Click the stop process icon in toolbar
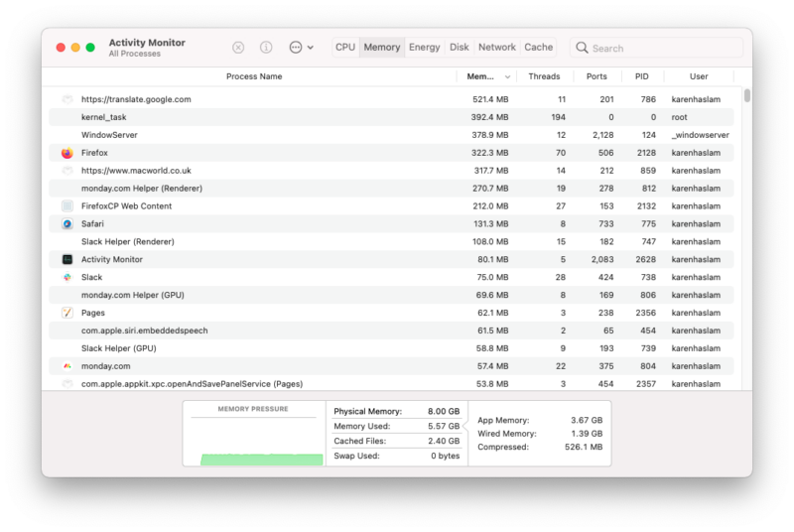The image size is (794, 532). [238, 48]
